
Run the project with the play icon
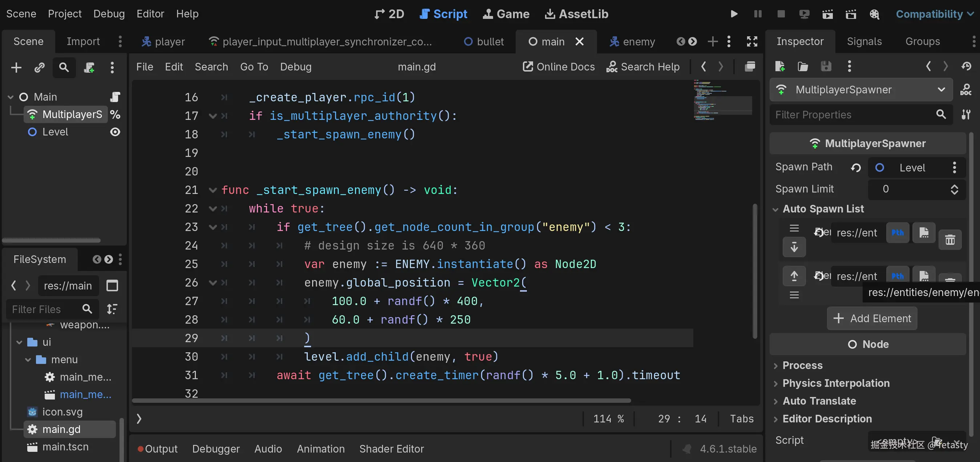pos(734,14)
